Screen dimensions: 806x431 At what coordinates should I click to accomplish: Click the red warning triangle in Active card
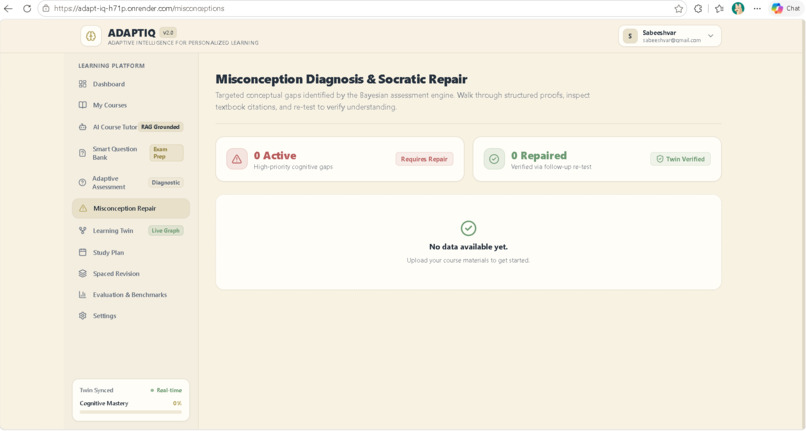pyautogui.click(x=237, y=159)
